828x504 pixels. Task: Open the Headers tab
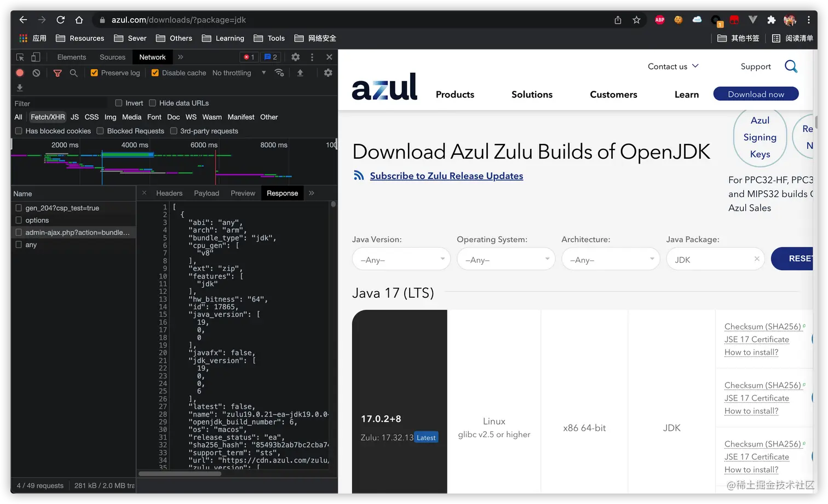(x=169, y=193)
